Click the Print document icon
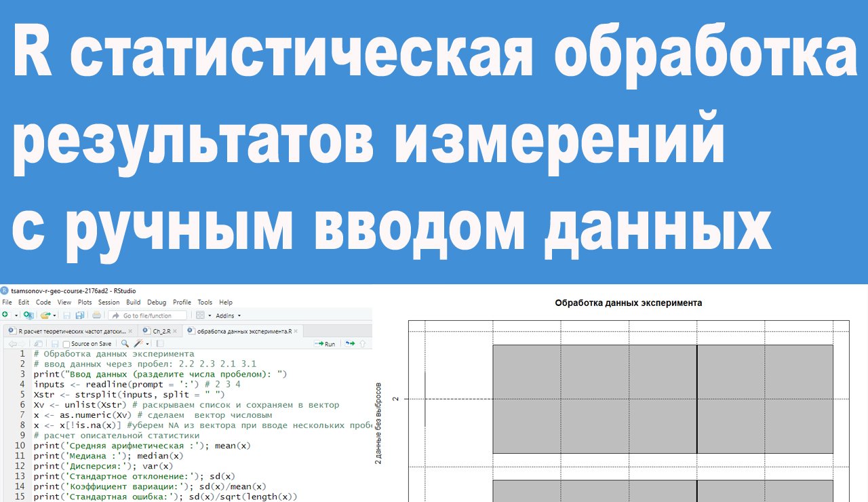The image size is (868, 502). tap(96, 315)
